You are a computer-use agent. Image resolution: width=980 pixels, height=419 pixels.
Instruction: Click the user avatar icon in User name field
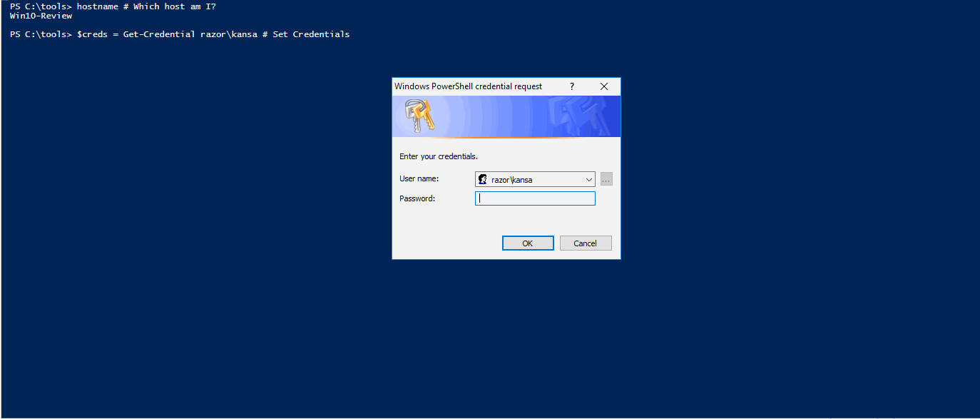pos(483,179)
